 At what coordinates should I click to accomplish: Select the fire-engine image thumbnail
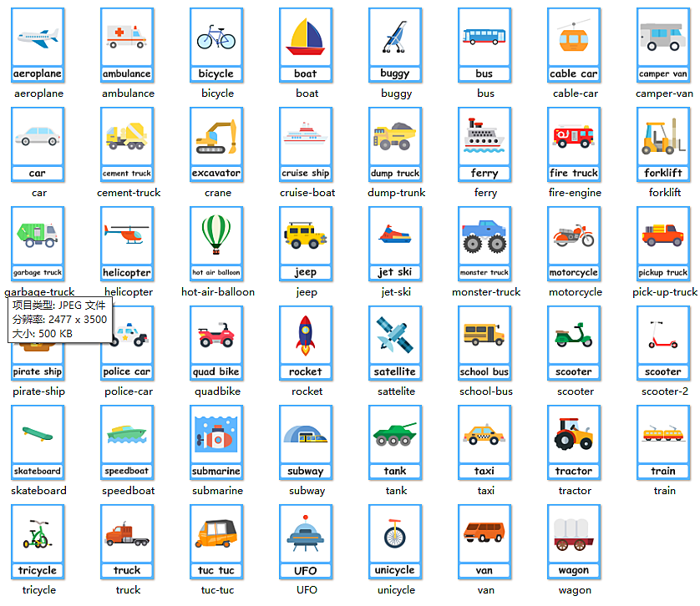pos(574,144)
